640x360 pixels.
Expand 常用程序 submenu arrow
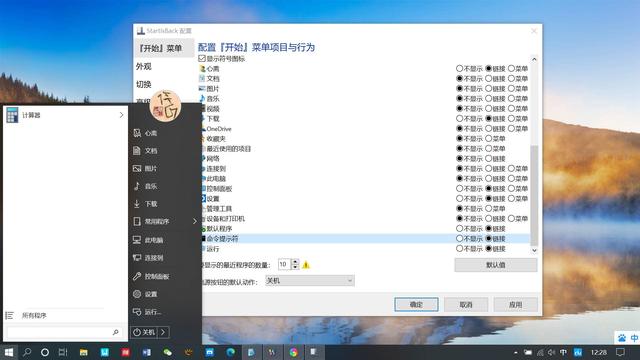[195, 221]
